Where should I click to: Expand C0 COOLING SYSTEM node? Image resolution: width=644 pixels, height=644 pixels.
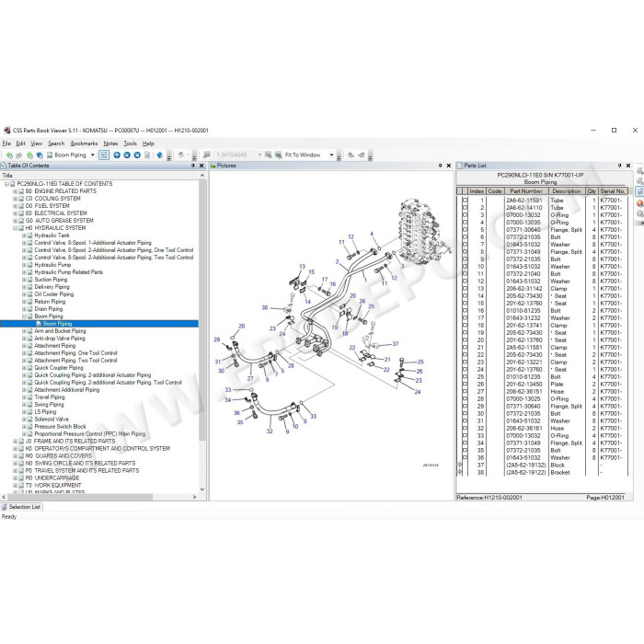15,199
